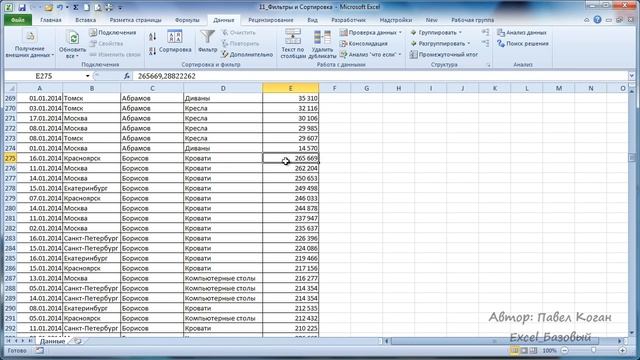
Task: Open the Refresh All (Обновить все) dropdown arrow
Action: (x=77, y=56)
